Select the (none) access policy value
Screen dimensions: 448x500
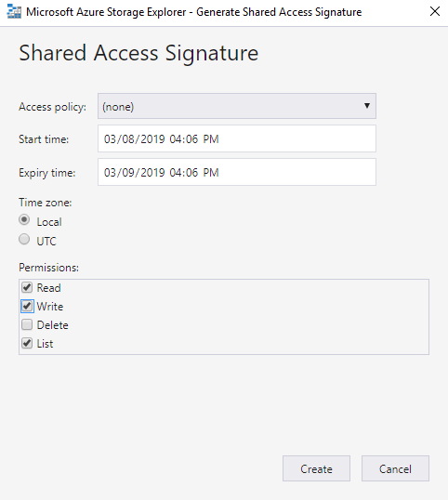click(118, 107)
